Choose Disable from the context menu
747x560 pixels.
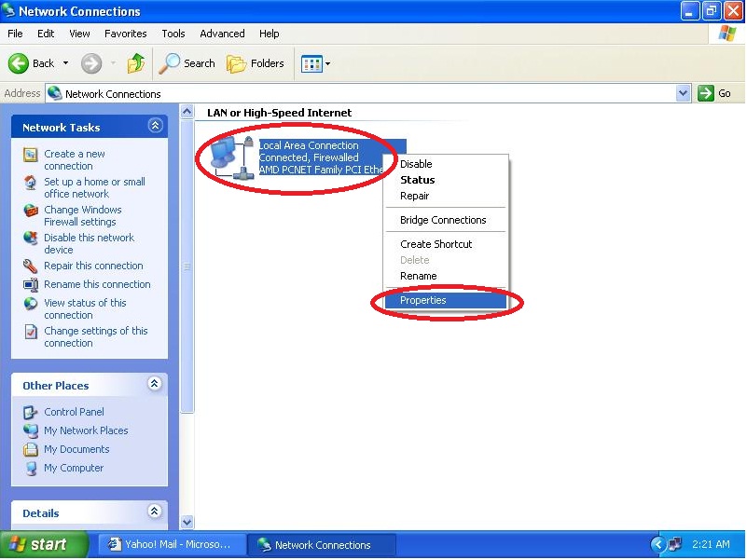click(446, 164)
